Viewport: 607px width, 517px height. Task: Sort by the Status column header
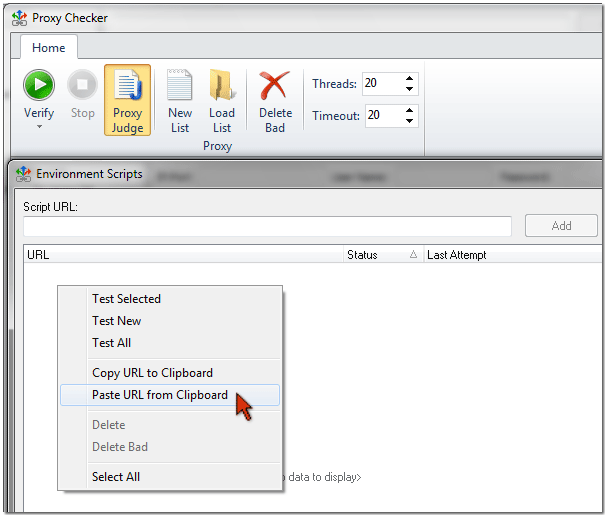(x=384, y=255)
